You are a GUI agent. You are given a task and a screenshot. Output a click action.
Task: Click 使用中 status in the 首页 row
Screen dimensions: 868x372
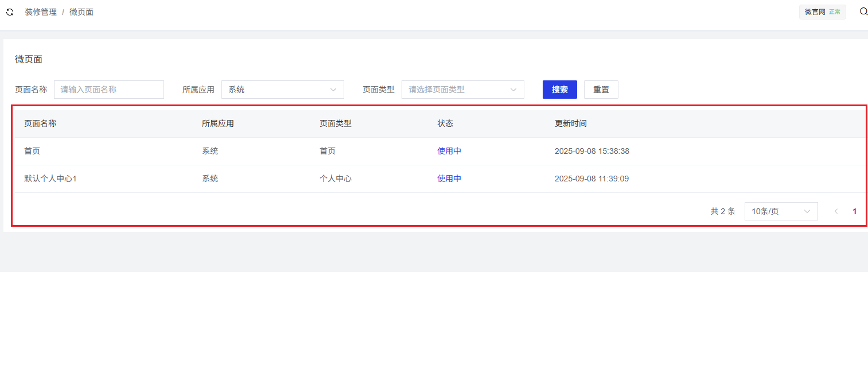(x=449, y=151)
